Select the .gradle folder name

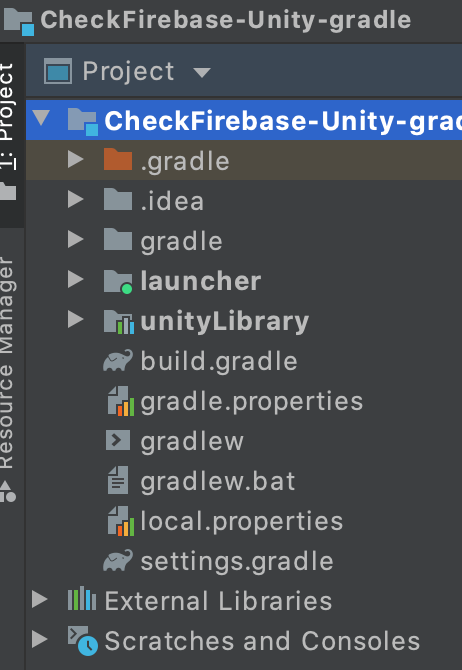tap(185, 162)
